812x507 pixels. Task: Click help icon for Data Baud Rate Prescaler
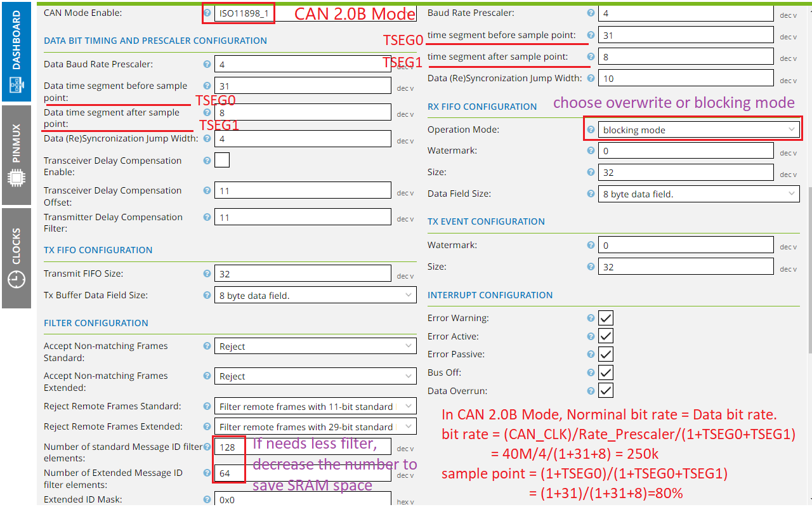pos(207,64)
